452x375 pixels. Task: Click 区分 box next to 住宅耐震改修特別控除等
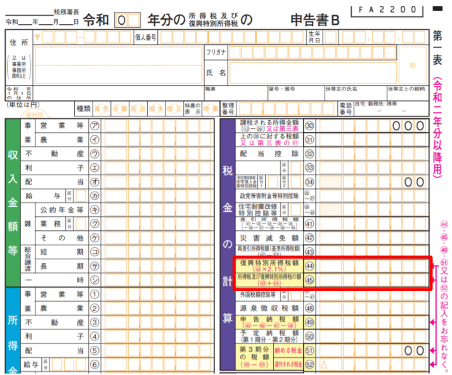coord(295,210)
